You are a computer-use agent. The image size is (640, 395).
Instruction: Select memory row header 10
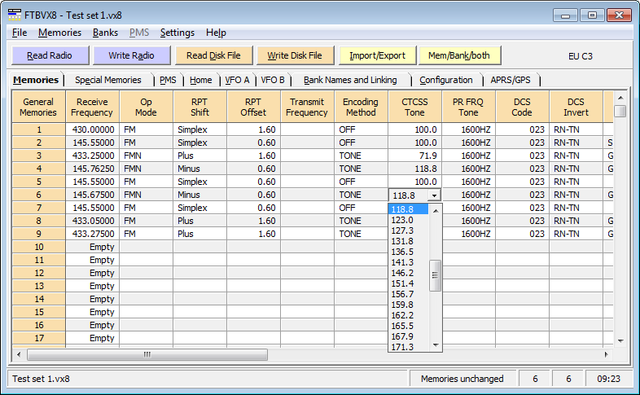[39, 247]
